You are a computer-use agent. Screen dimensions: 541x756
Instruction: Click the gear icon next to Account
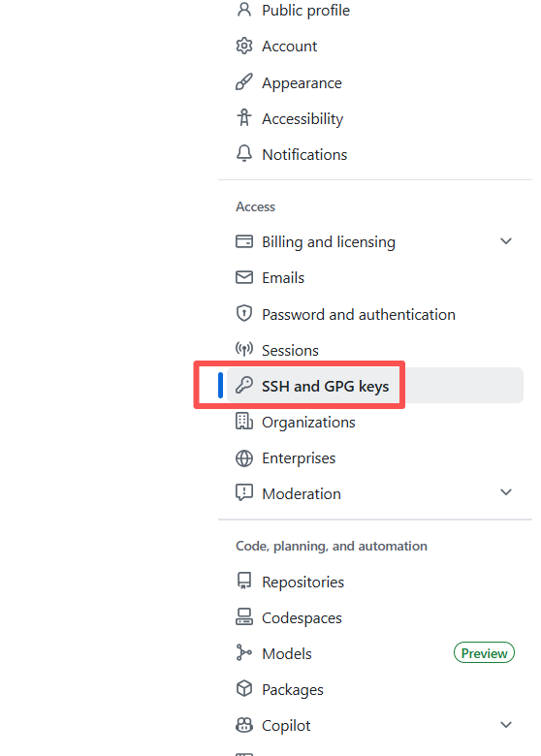(244, 47)
